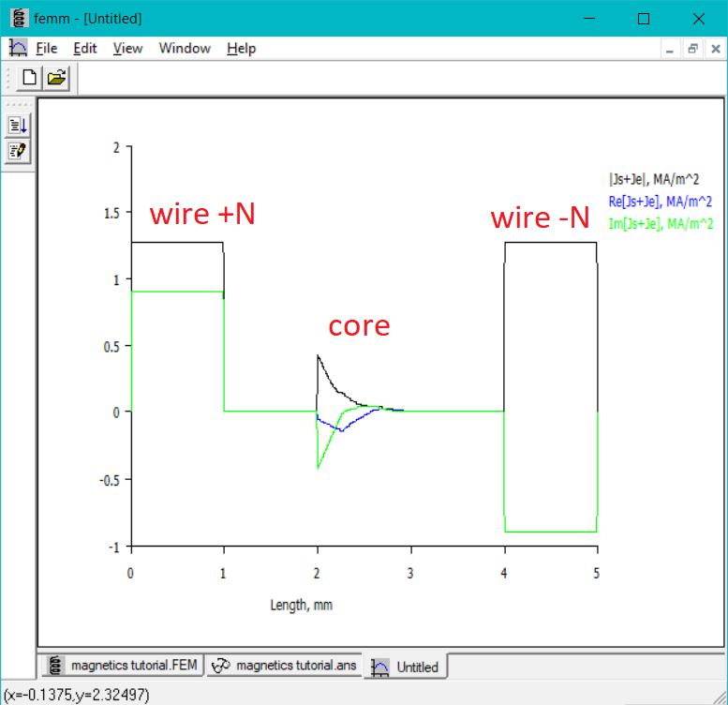Open the Window menu

coord(185,49)
